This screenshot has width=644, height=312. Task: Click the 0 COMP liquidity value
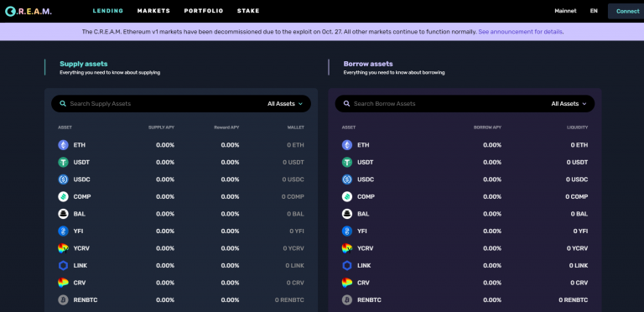pos(577,196)
